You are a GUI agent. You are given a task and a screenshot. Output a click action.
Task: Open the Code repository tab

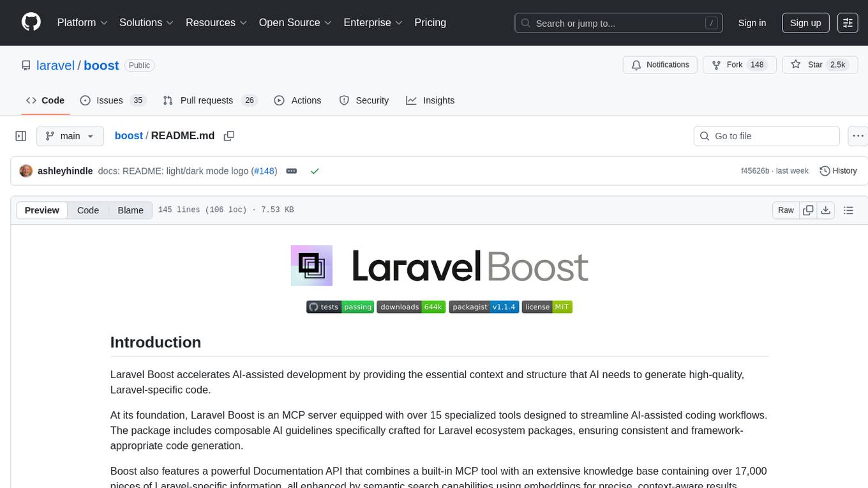pyautogui.click(x=45, y=100)
